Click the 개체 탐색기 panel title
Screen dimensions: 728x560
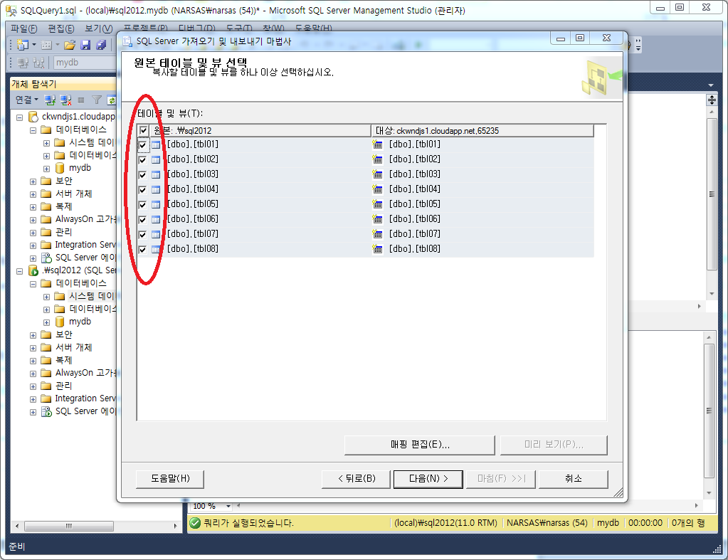point(34,84)
